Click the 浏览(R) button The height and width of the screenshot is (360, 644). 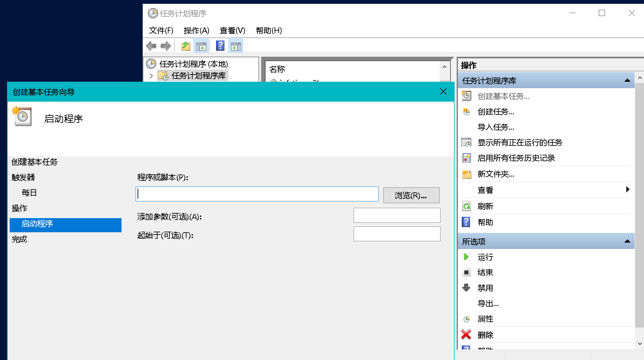411,195
